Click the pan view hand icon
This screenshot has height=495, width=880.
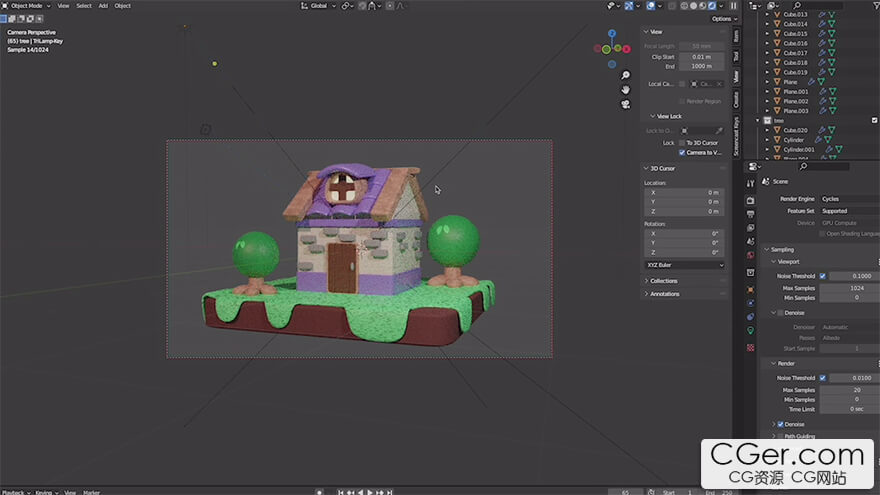coord(625,90)
